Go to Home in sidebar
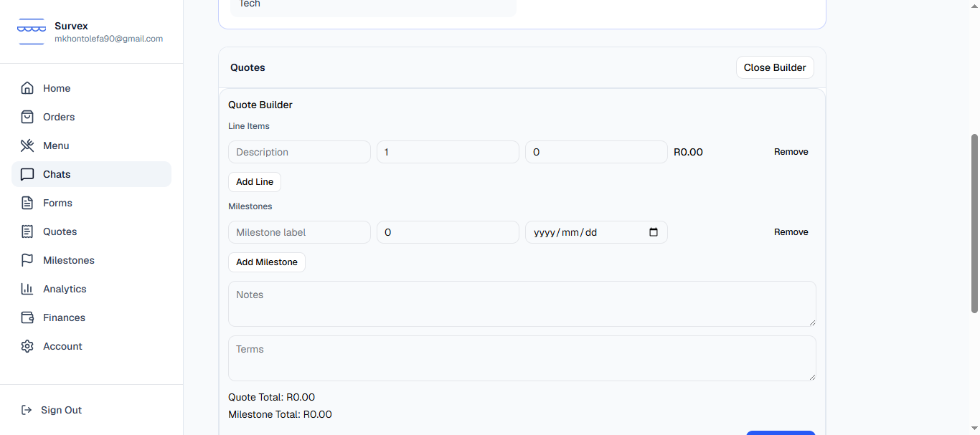The width and height of the screenshot is (980, 435). pyautogui.click(x=91, y=88)
